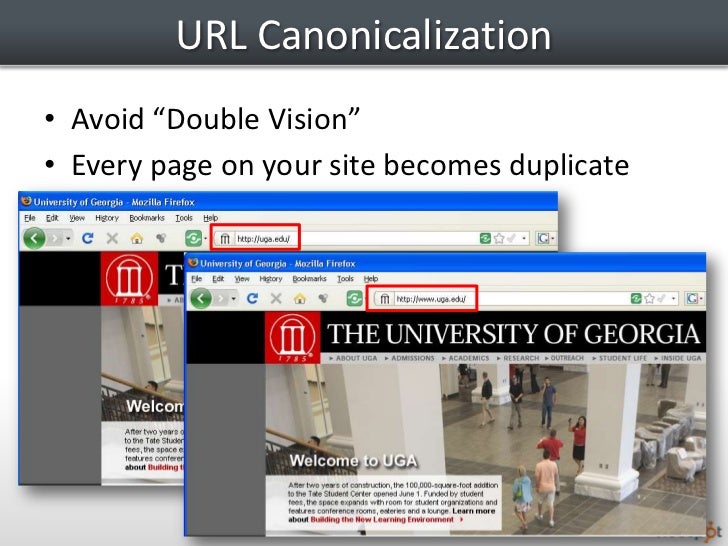This screenshot has width=728, height=546.
Task: Click Home icon in the uga.edu window
Action: pyautogui.click(x=136, y=239)
